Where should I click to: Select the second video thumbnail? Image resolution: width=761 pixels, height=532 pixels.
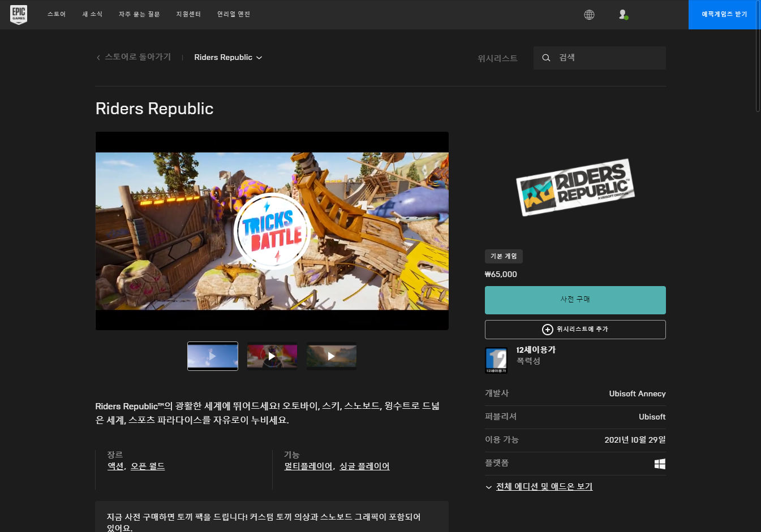pos(272,356)
